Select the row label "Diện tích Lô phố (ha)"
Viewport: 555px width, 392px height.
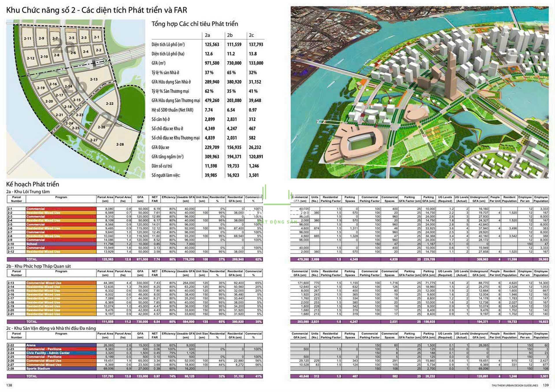(x=168, y=54)
